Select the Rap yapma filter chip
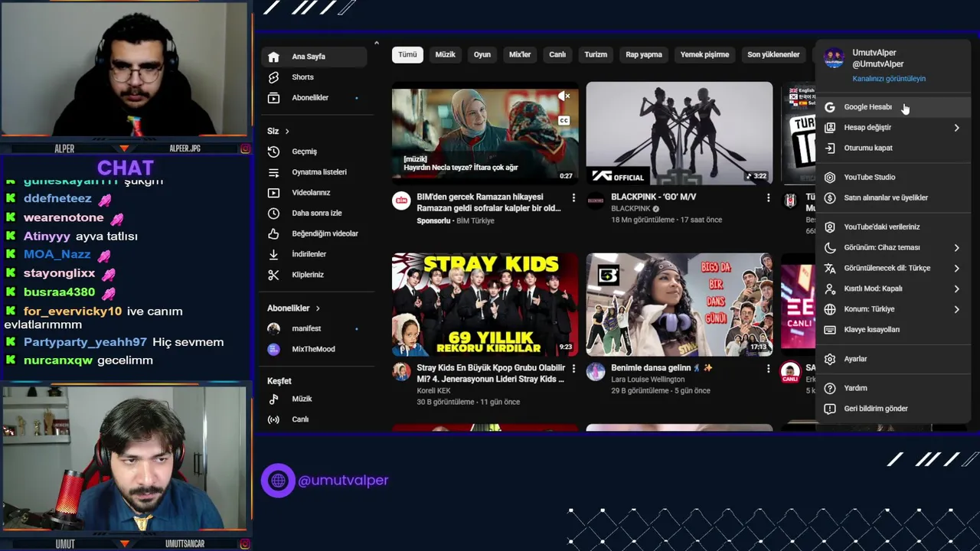The width and height of the screenshot is (980, 551). 644,54
